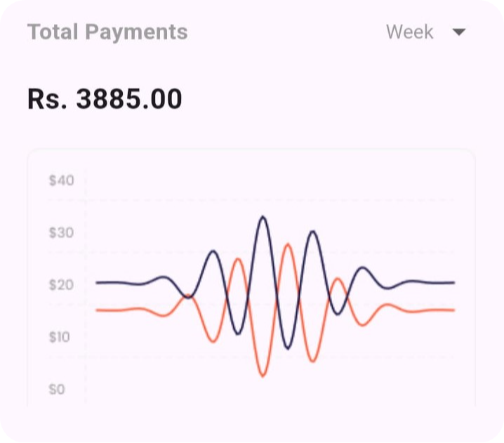Click the dark blue line's lowest trough

[287, 348]
